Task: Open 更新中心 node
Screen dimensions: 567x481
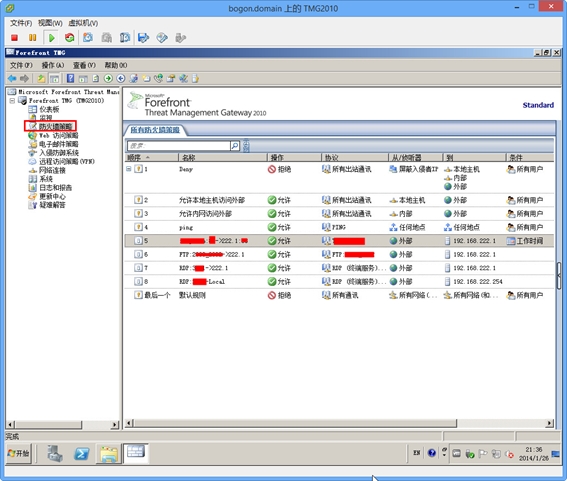Action: coord(52,196)
